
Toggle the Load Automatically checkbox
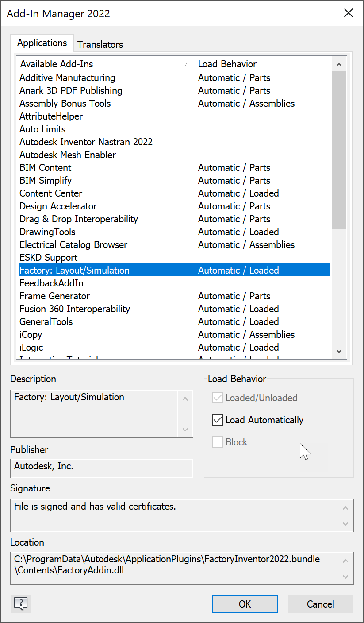pos(218,420)
